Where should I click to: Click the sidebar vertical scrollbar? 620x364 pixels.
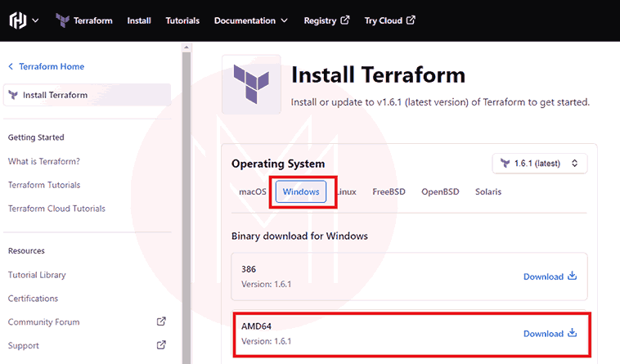(x=186, y=204)
